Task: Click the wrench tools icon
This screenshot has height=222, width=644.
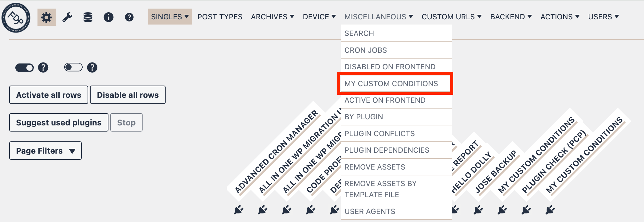Action: (x=67, y=17)
